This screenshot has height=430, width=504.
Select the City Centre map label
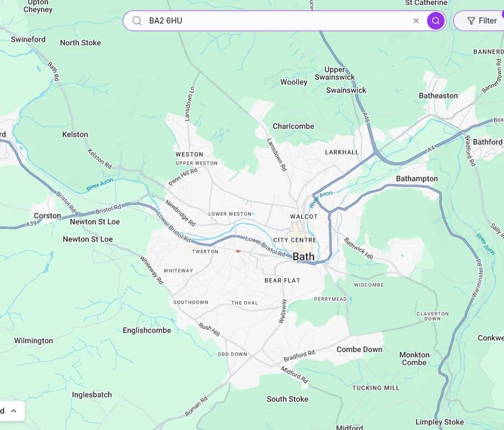pos(295,240)
